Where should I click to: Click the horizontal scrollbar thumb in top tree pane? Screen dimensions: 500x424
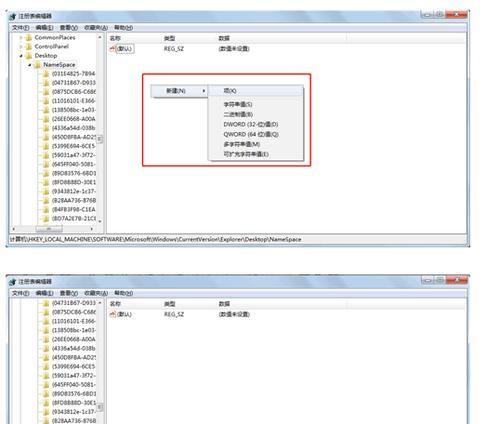[x=49, y=229]
